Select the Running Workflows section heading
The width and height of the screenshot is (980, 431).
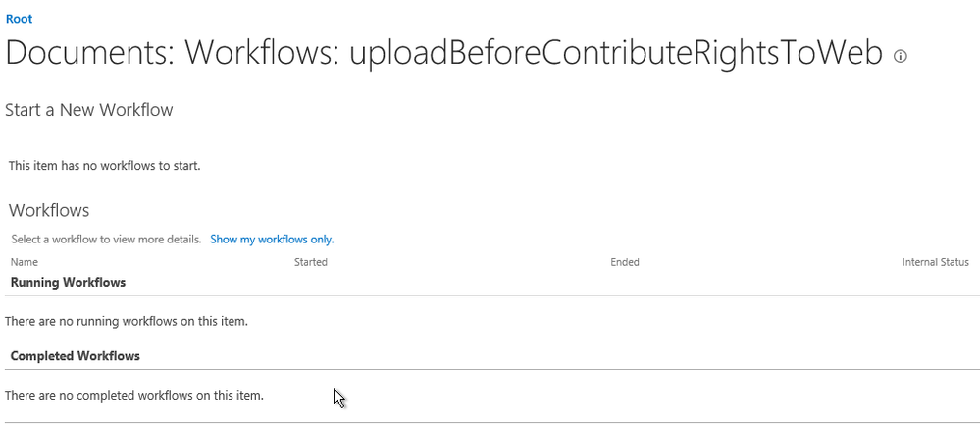tap(68, 283)
